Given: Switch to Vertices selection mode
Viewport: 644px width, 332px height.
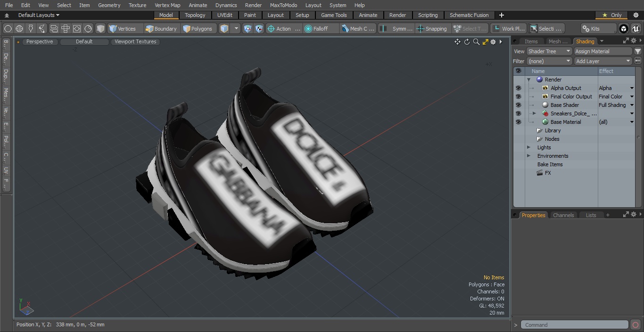Looking at the screenshot, I should tap(124, 29).
